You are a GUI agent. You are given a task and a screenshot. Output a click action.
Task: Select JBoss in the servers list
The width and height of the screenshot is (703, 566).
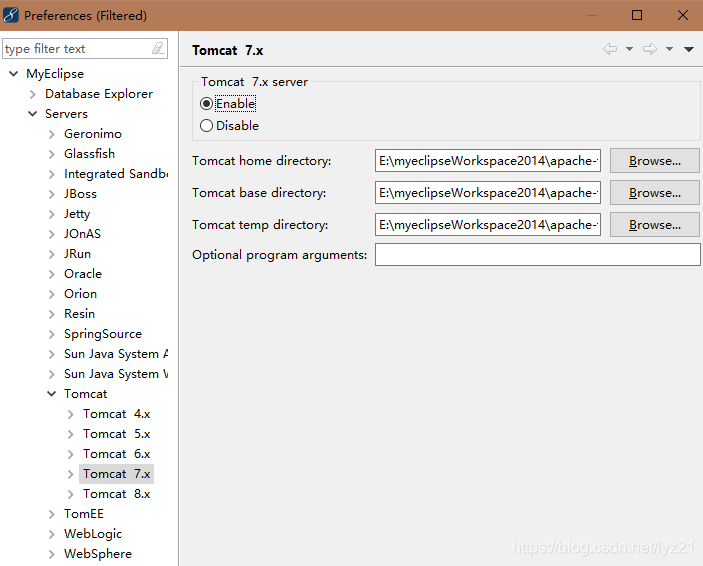tap(80, 194)
